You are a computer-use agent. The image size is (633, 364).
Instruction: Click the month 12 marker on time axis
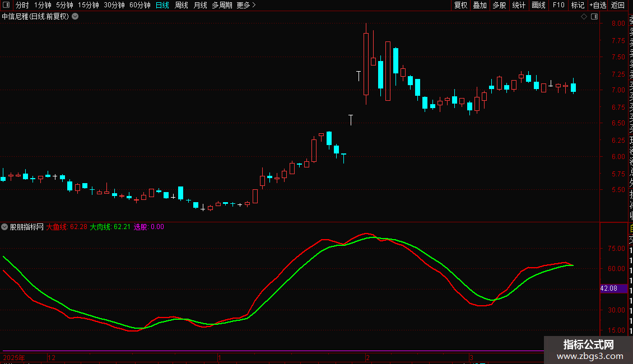(52, 357)
